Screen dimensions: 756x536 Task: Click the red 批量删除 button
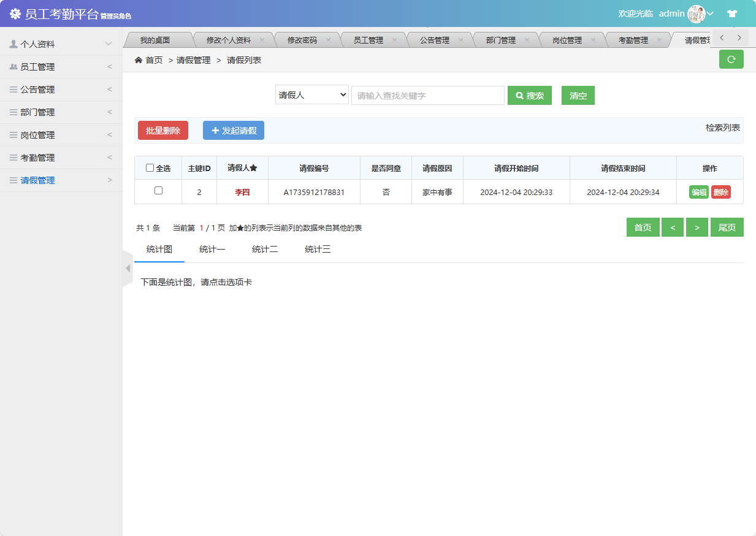point(162,130)
